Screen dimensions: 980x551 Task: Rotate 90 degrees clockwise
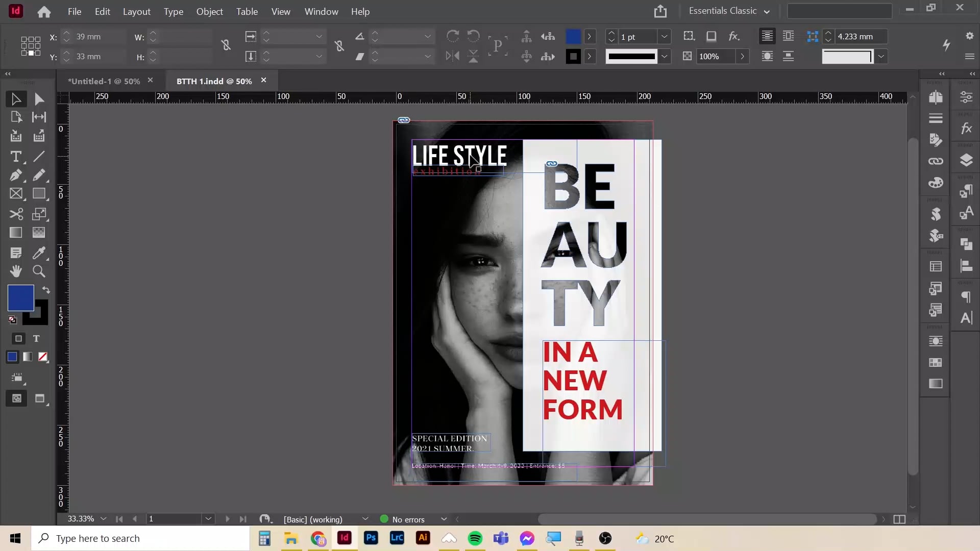click(x=452, y=36)
